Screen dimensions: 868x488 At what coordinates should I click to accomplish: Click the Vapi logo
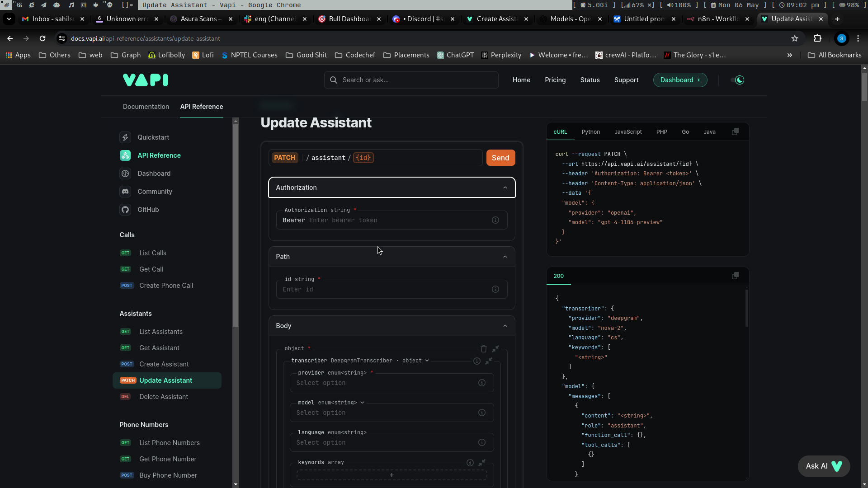(145, 80)
